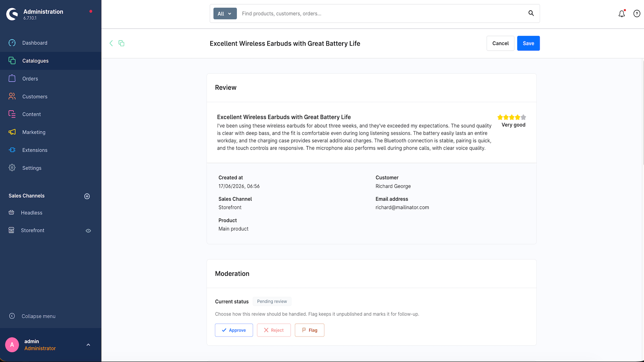Add a sales channel with plus icon
The width and height of the screenshot is (644, 362).
tap(87, 196)
